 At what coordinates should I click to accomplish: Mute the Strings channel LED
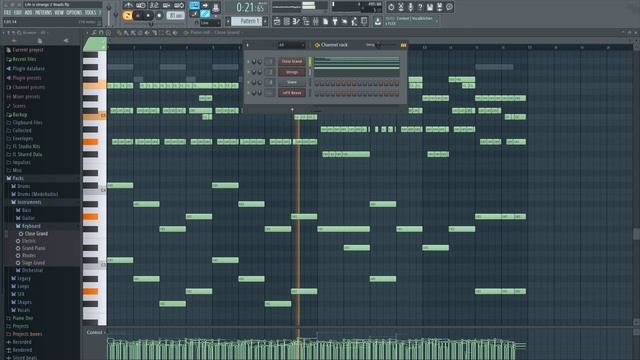248,72
